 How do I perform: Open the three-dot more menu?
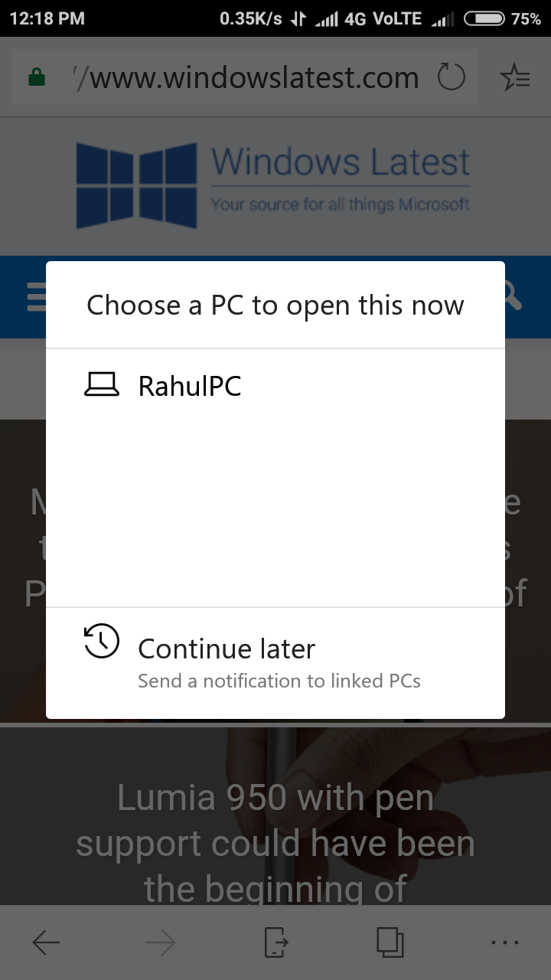[505, 942]
